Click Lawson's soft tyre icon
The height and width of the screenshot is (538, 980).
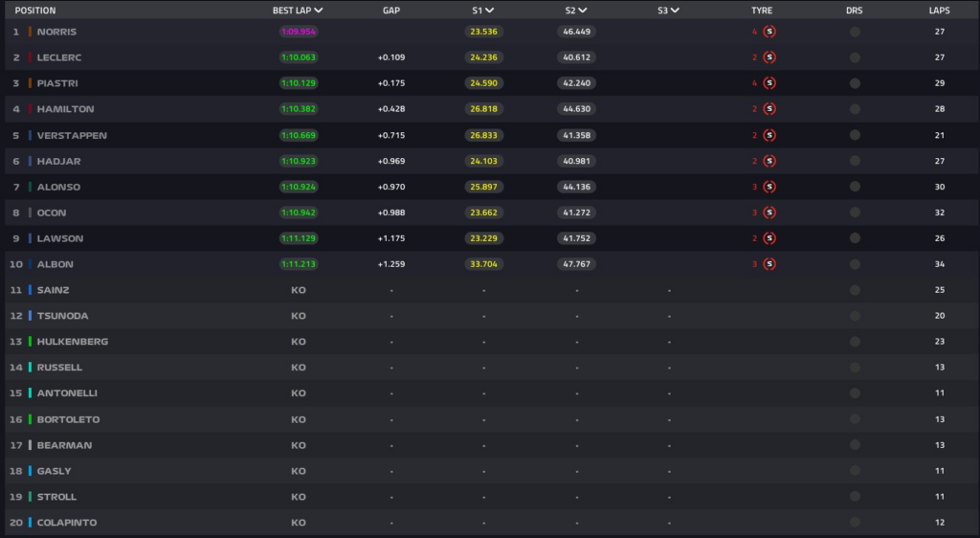point(769,238)
